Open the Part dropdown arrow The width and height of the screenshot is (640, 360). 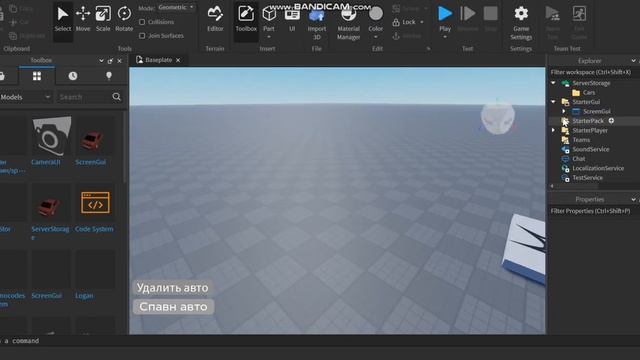point(269,37)
